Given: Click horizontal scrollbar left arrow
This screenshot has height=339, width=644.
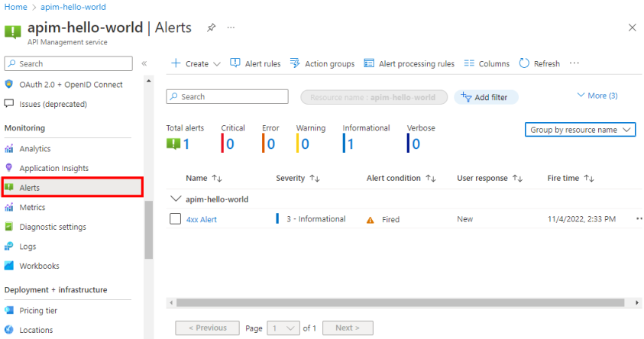Looking at the screenshot, I should click(x=171, y=303).
